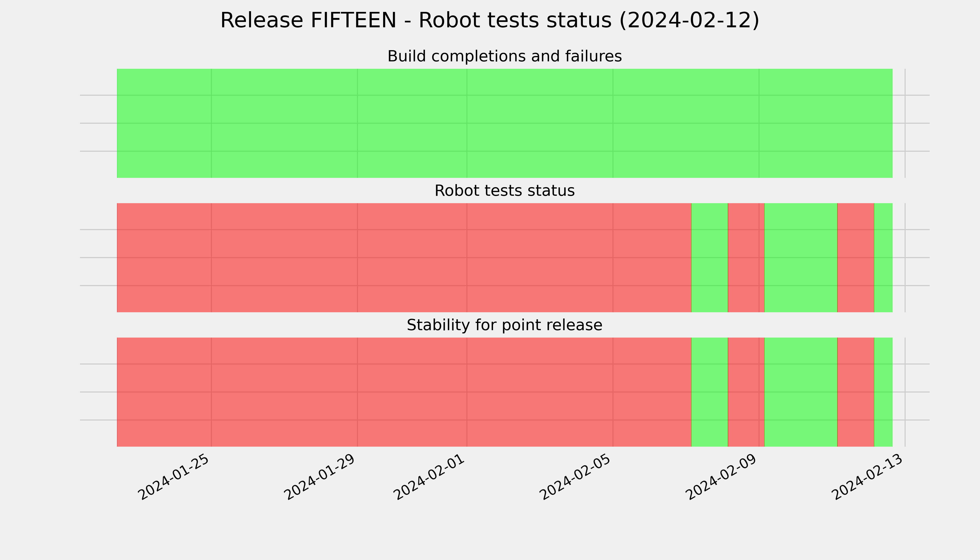Select first narrow green band in Robot tests status
This screenshot has width=980, height=560.
coord(710,258)
